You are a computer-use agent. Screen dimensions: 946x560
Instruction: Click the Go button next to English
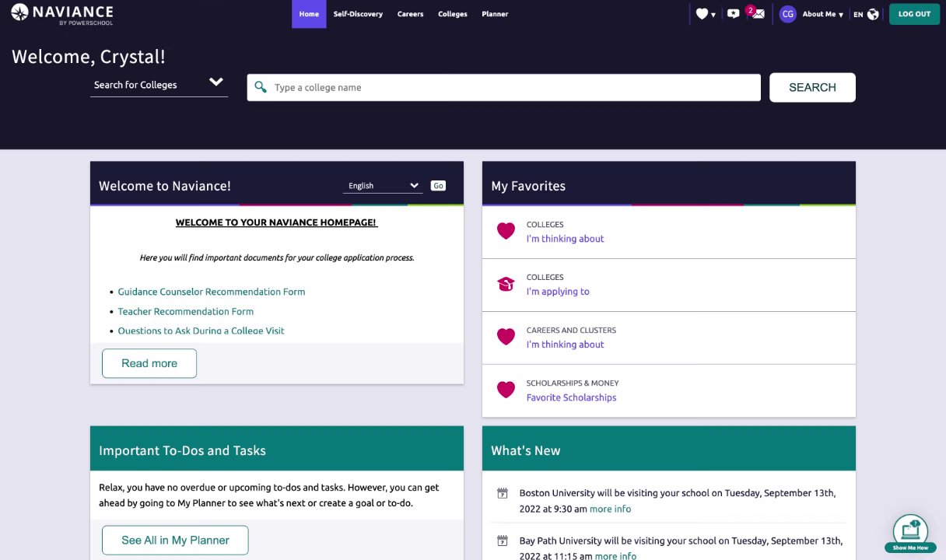438,186
